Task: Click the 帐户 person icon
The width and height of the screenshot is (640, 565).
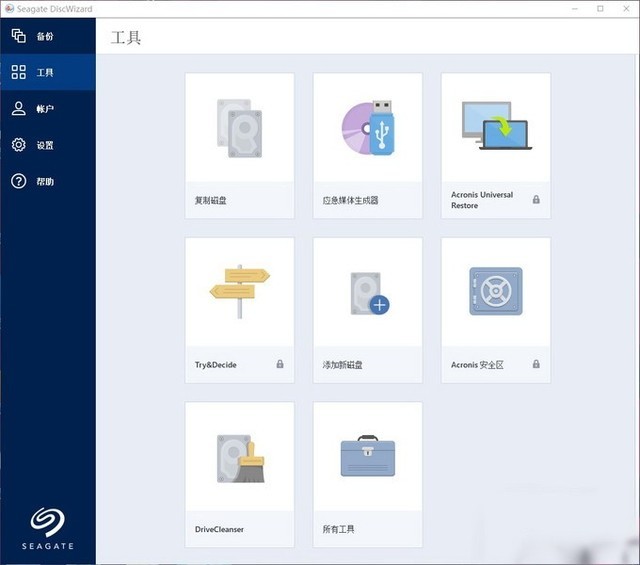Action: [x=18, y=109]
